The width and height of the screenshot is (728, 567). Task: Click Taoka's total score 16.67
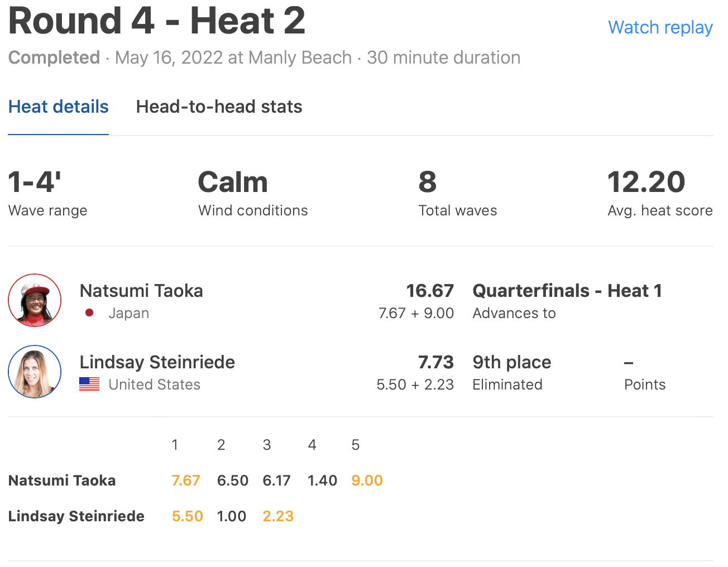429,291
